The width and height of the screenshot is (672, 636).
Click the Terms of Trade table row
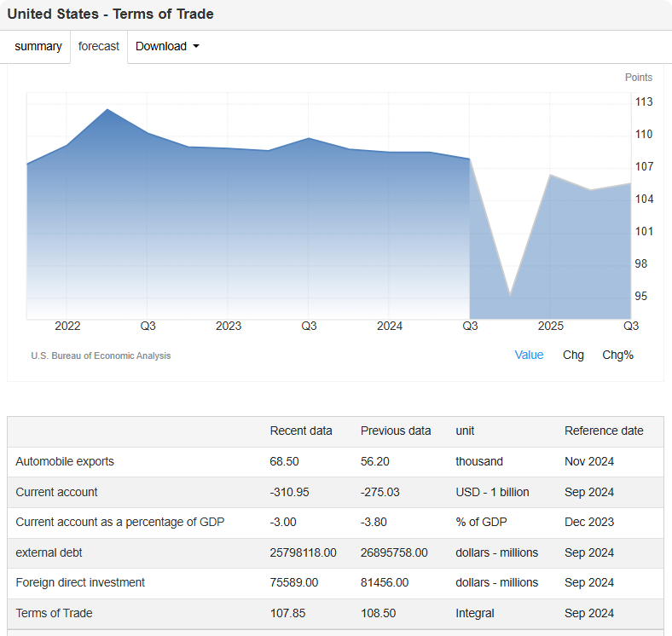pyautogui.click(x=54, y=613)
